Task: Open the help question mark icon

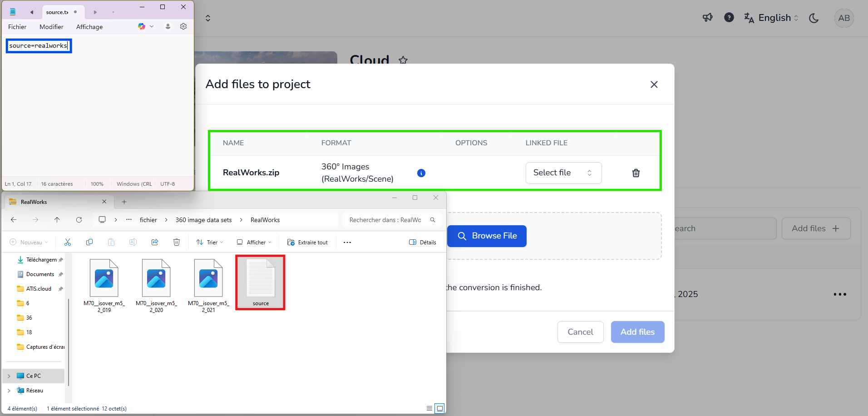Action: [729, 18]
